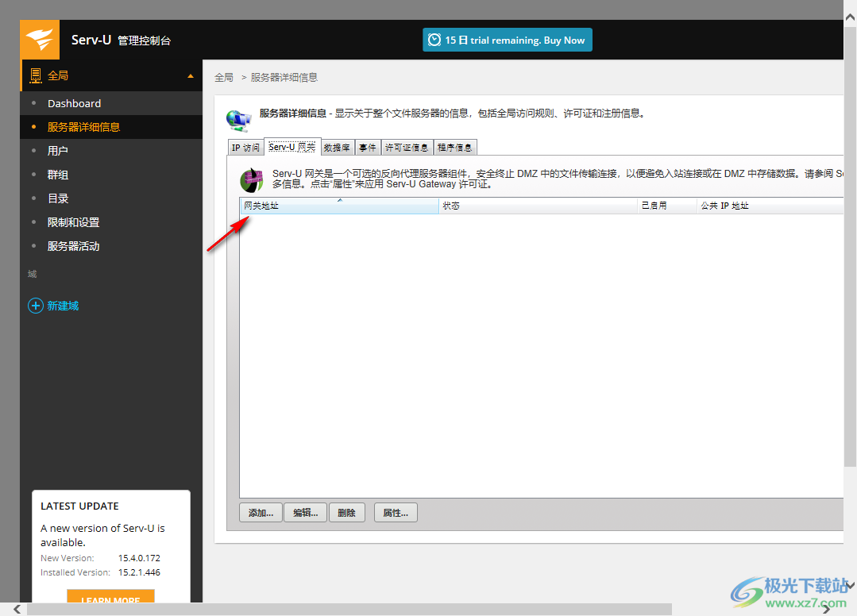
Task: Click the 15-day trial Buy Now banner
Action: [508, 40]
